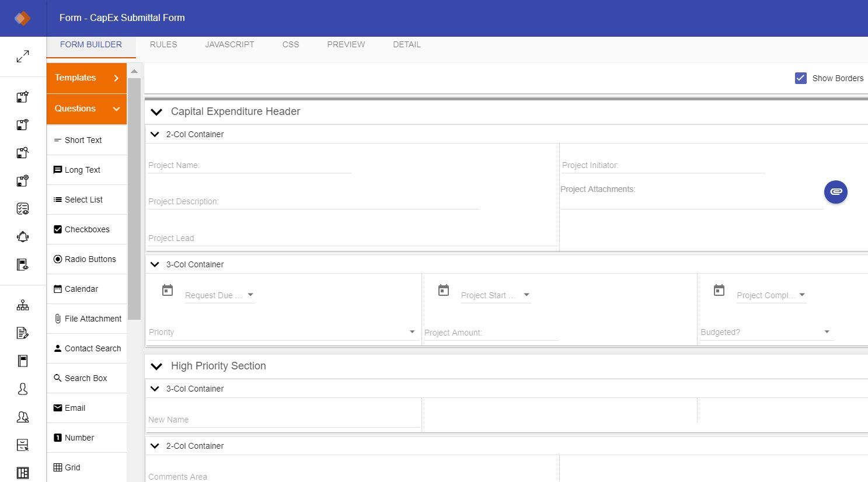Click the Project Name input field

pyautogui.click(x=249, y=166)
